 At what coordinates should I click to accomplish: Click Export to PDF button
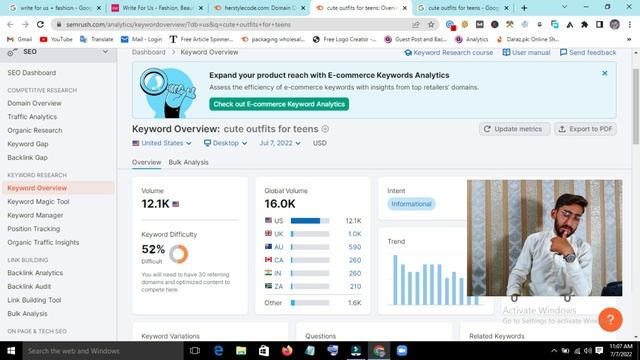coord(585,129)
